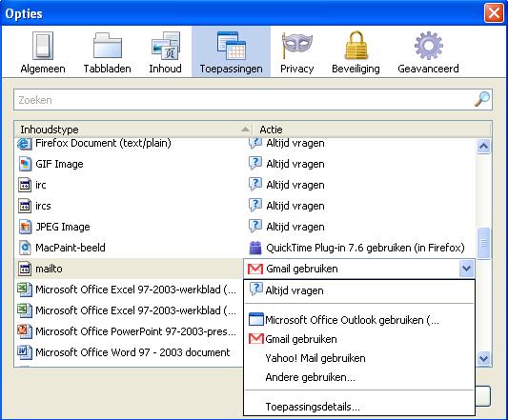This screenshot has height=420, width=508.
Task: Switch to the Toepassingen tab
Action: (x=231, y=51)
